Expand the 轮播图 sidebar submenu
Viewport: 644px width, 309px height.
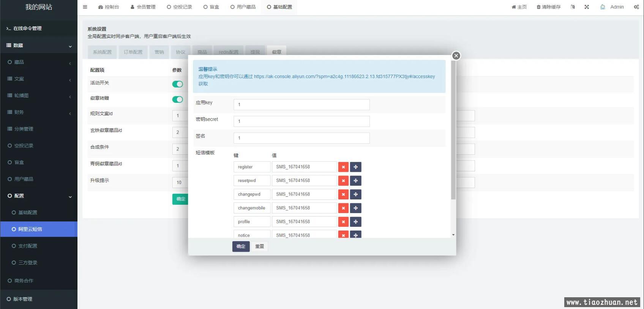(x=39, y=96)
